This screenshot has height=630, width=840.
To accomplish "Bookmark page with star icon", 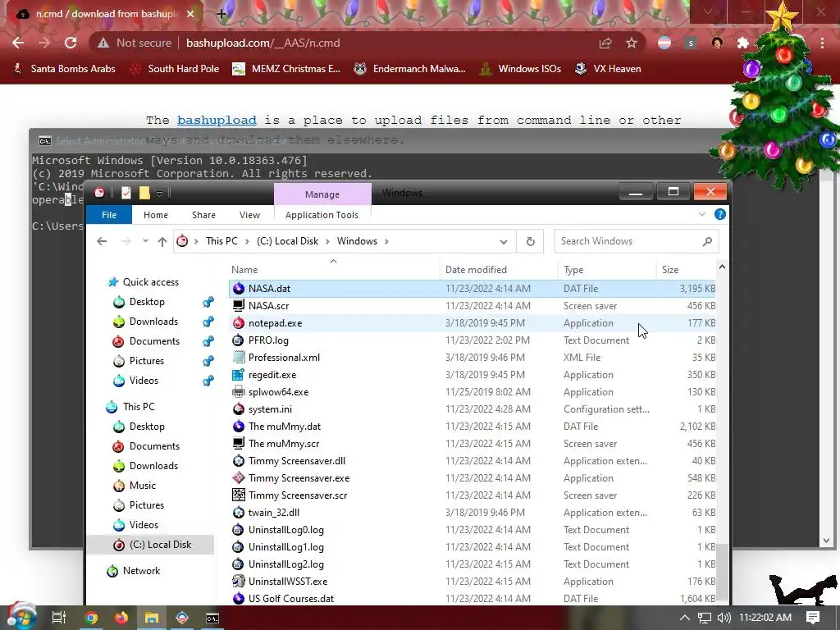I will pyautogui.click(x=632, y=43).
